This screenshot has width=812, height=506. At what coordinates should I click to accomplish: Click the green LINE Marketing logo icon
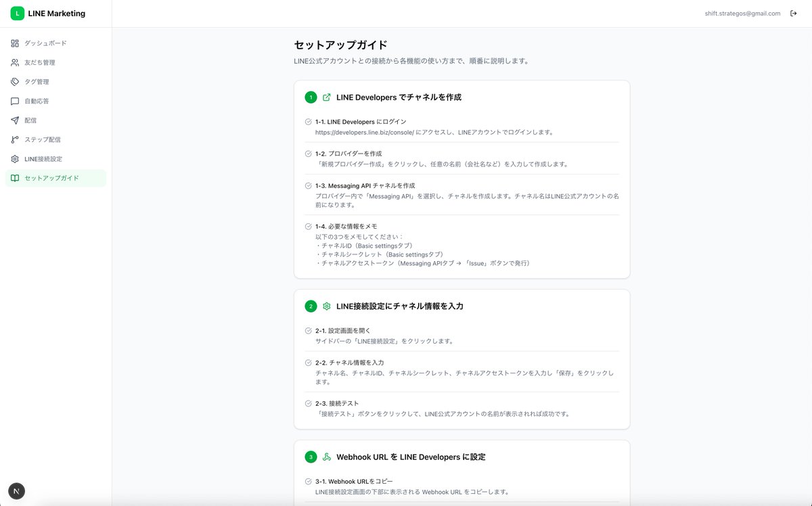[x=18, y=14]
